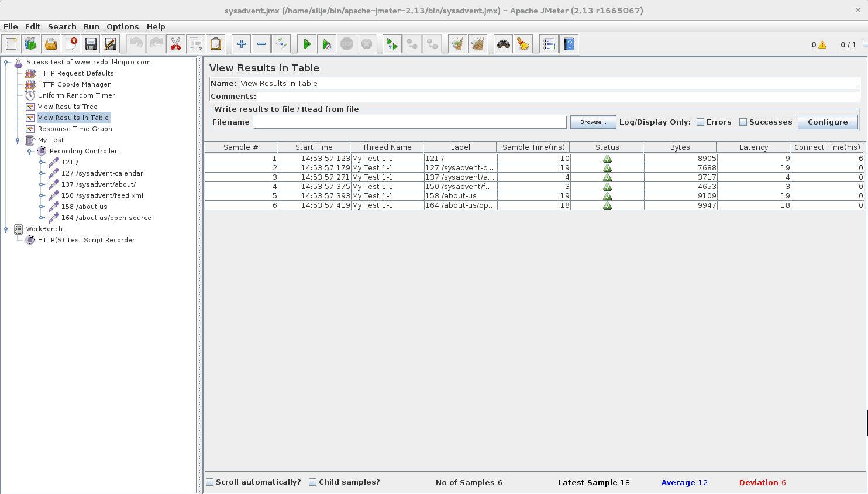Click the Browse... button
868x494 pixels.
(x=593, y=122)
